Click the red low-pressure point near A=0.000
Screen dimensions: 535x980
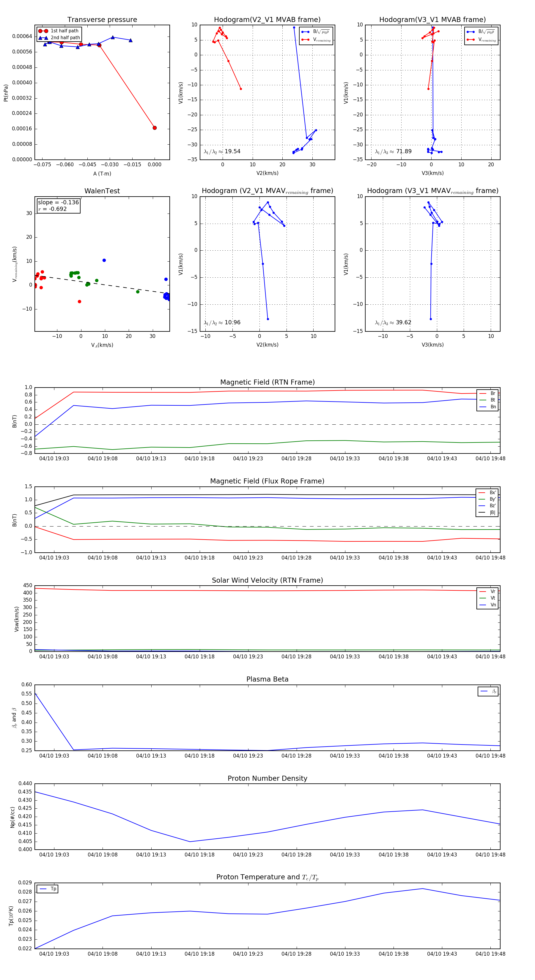(155, 128)
